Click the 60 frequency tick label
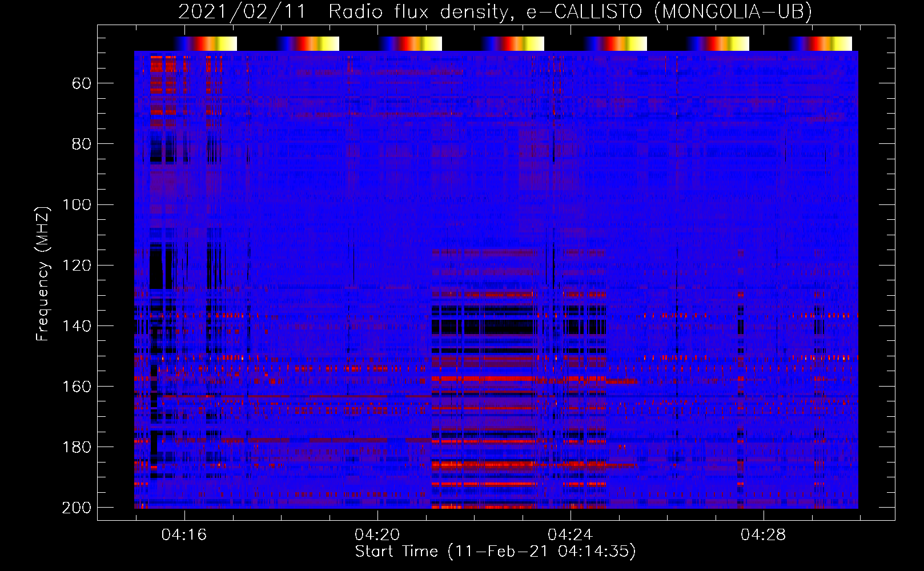 [x=82, y=84]
